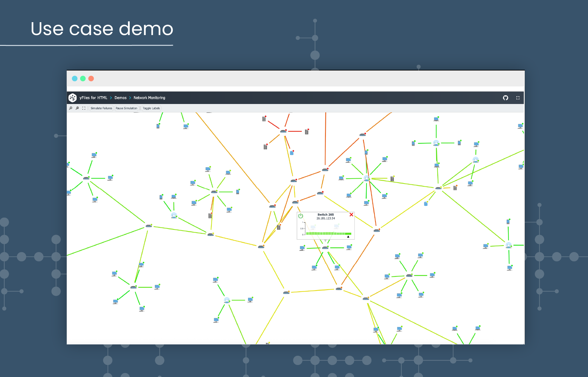The width and height of the screenshot is (588, 377).
Task: Open the Demos breadcrumb menu item
Action: 120,98
